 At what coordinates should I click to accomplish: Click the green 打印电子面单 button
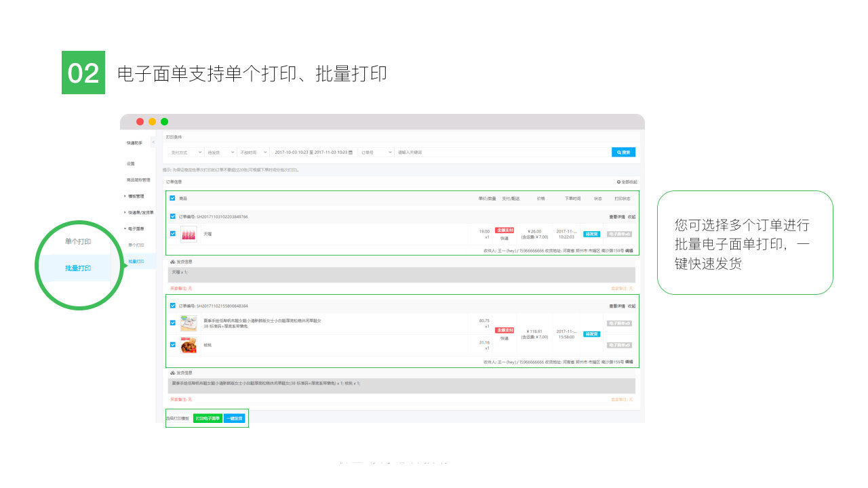tap(208, 418)
